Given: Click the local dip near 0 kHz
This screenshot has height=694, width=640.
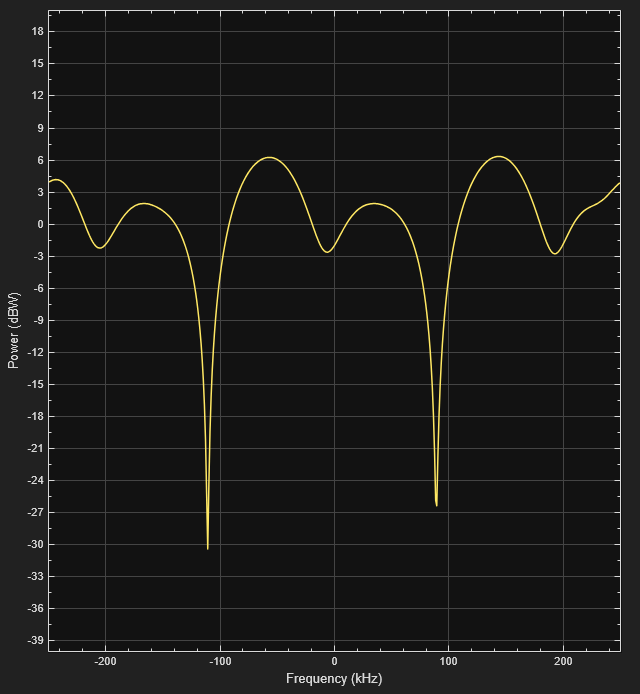Looking at the screenshot, I should (327, 252).
